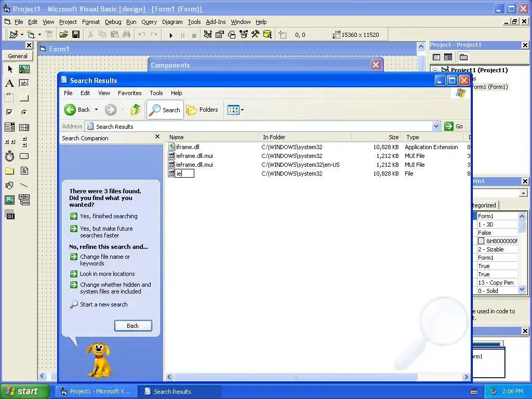Select the VScrollBar control tool
Image resolution: width=532 pixels, height=399 pixels.
point(24,142)
